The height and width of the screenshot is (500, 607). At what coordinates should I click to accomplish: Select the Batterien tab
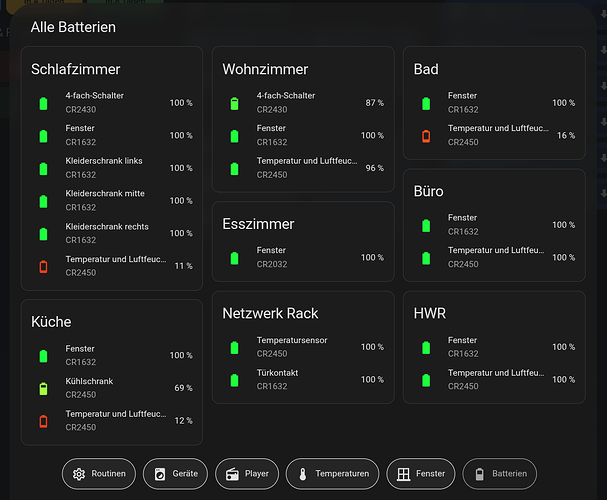point(500,474)
